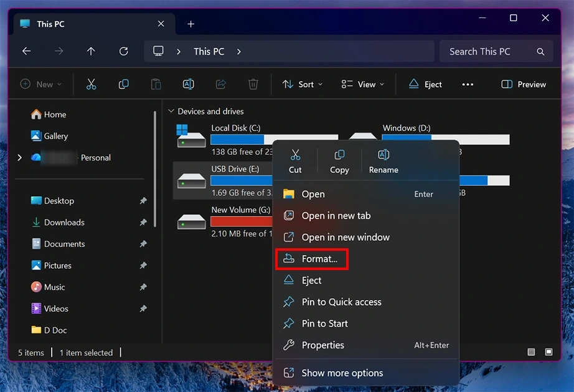Click the Rename icon in context menu
Viewport: 574px width, 392px height.
(383, 155)
